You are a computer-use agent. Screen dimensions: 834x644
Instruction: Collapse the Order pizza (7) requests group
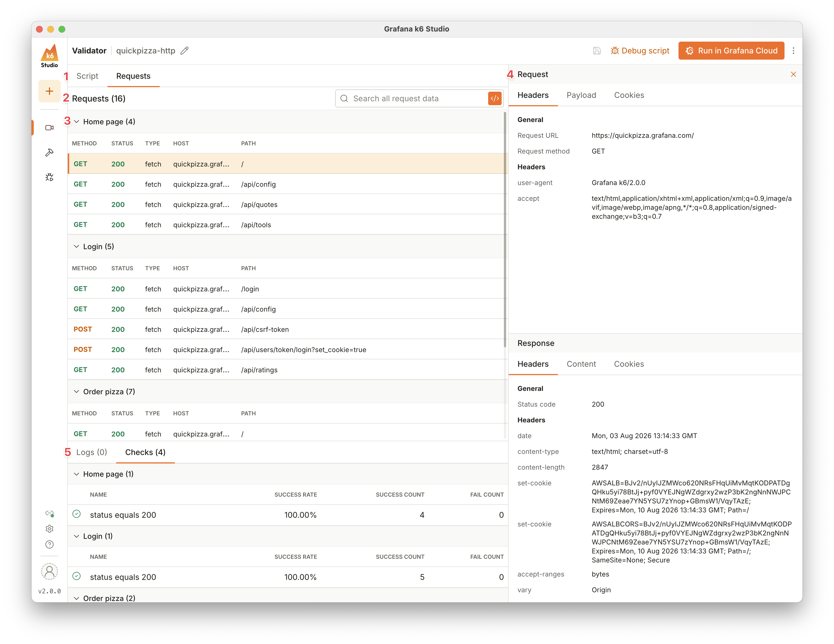coord(76,391)
